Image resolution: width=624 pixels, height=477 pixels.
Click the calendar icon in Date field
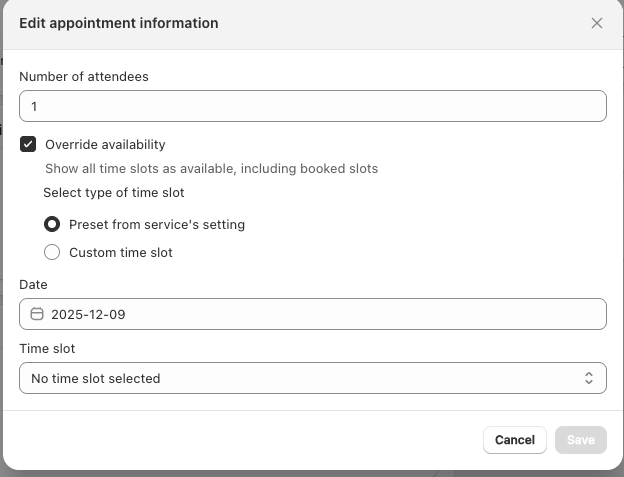pyautogui.click(x=37, y=314)
